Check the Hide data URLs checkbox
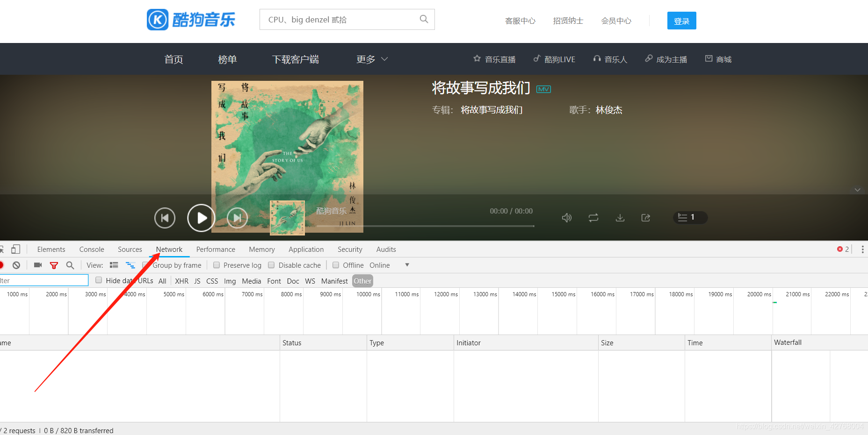Screen dimensions: 868x435 (x=99, y=280)
